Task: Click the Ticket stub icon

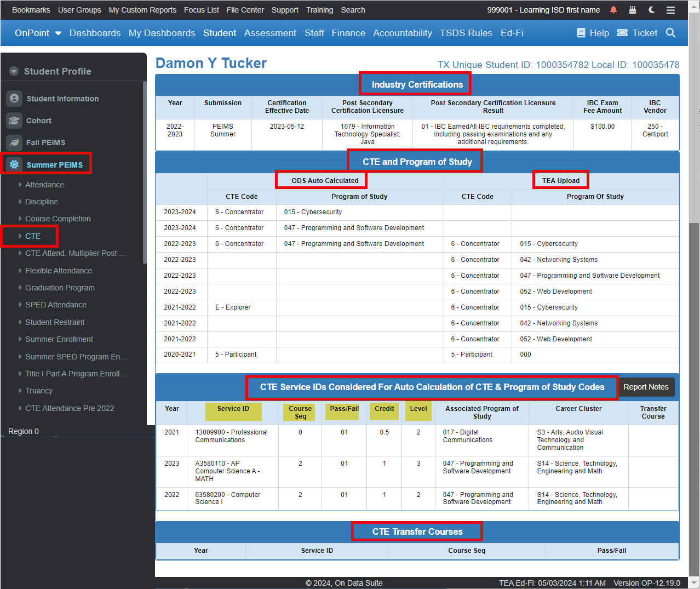Action: coord(622,33)
